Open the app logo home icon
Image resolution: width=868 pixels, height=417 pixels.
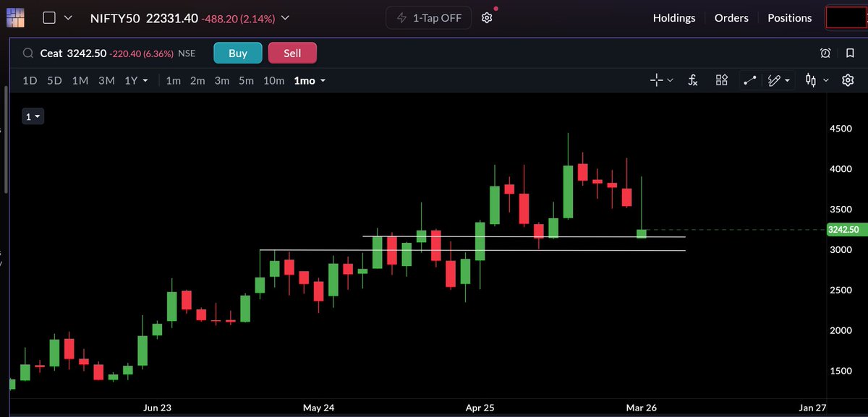pyautogui.click(x=14, y=17)
